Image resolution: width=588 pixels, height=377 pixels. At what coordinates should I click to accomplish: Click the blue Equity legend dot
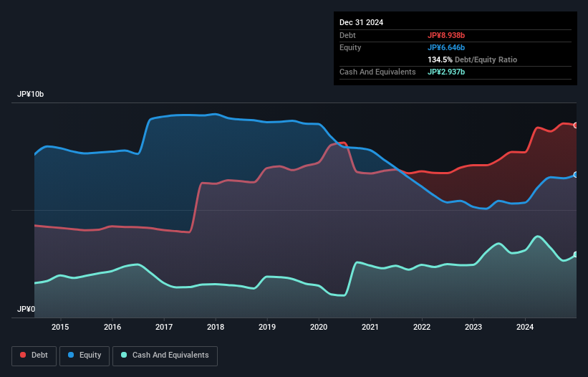click(x=71, y=355)
